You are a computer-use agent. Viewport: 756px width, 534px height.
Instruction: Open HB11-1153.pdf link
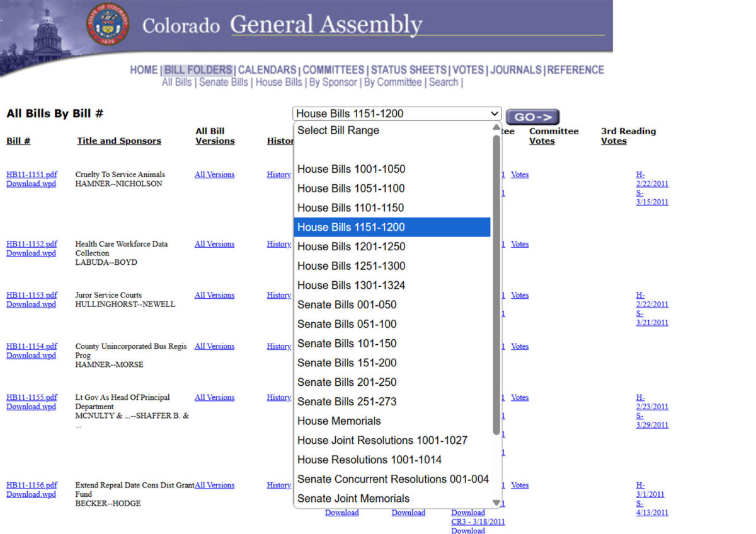tap(31, 295)
